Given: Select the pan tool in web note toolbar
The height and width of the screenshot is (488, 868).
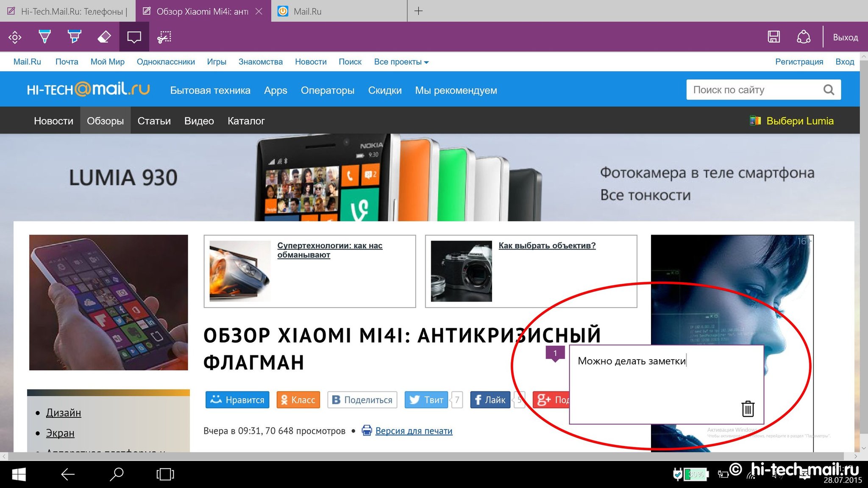Looking at the screenshot, I should [15, 37].
